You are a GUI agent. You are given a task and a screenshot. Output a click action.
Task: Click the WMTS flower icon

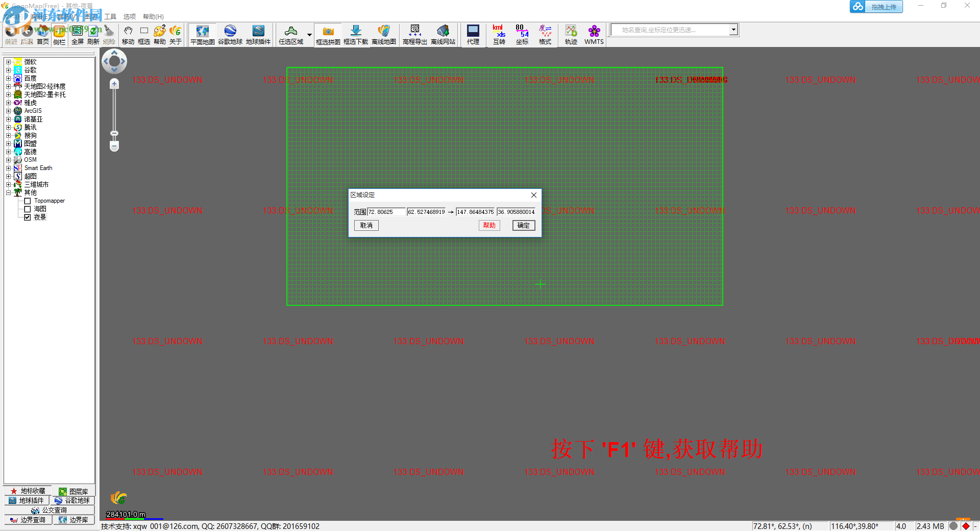(x=594, y=35)
